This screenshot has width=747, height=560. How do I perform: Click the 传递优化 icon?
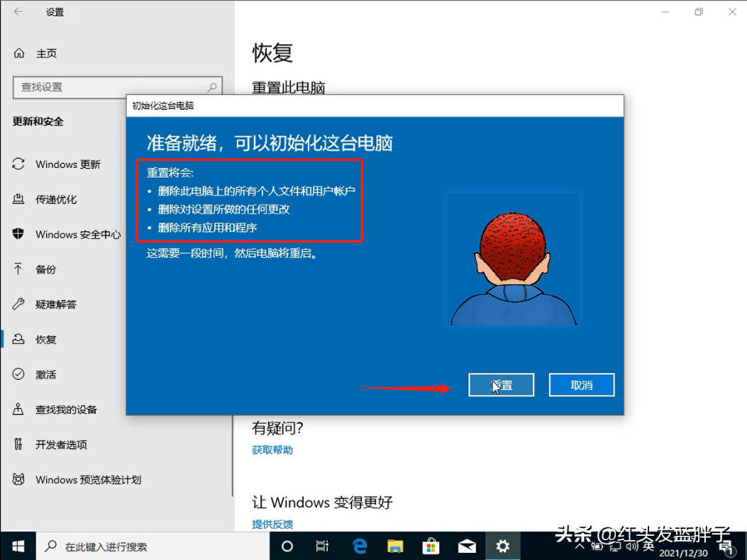[18, 199]
